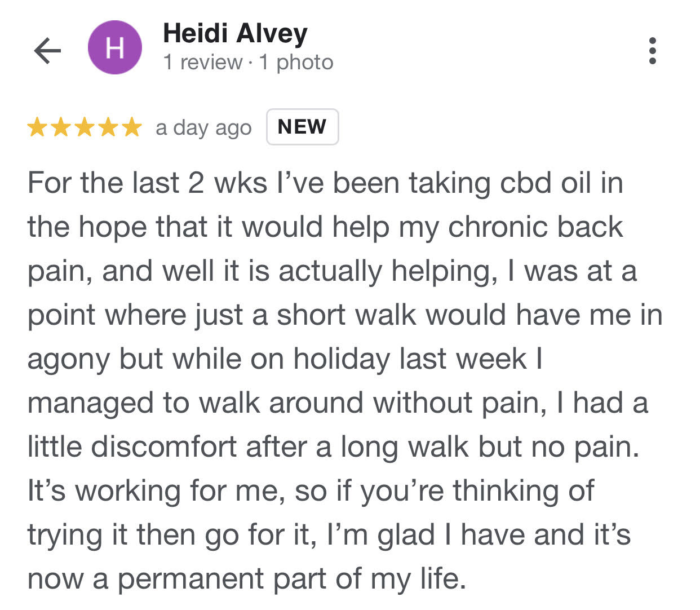Click the words "chronic back" in review
This screenshot has width=700, height=610.
tap(535, 227)
